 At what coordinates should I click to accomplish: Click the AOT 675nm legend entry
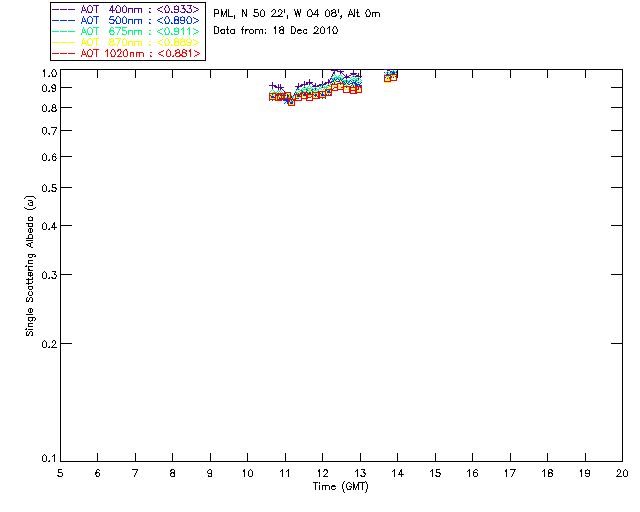click(126, 31)
